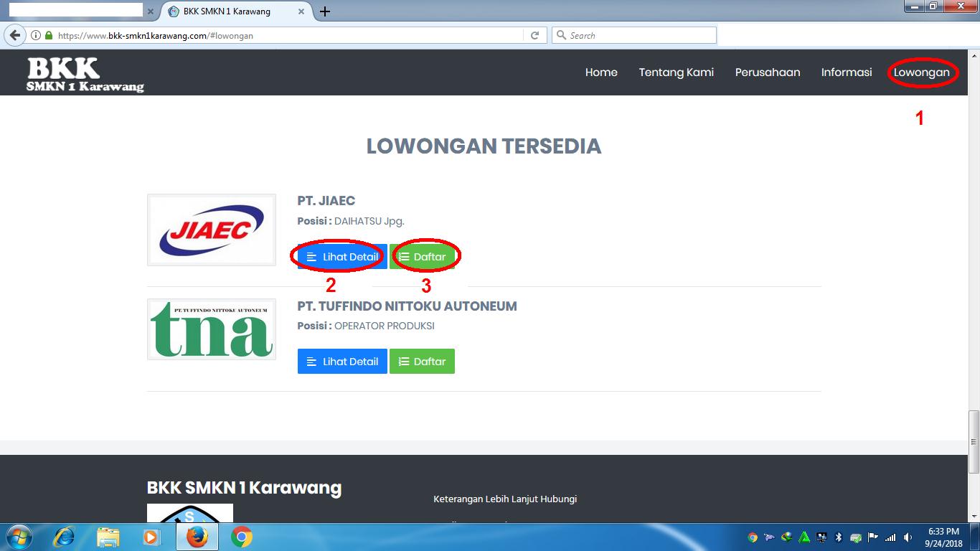Open the network signal tray icon
This screenshot has width=980, height=551.
tap(890, 537)
